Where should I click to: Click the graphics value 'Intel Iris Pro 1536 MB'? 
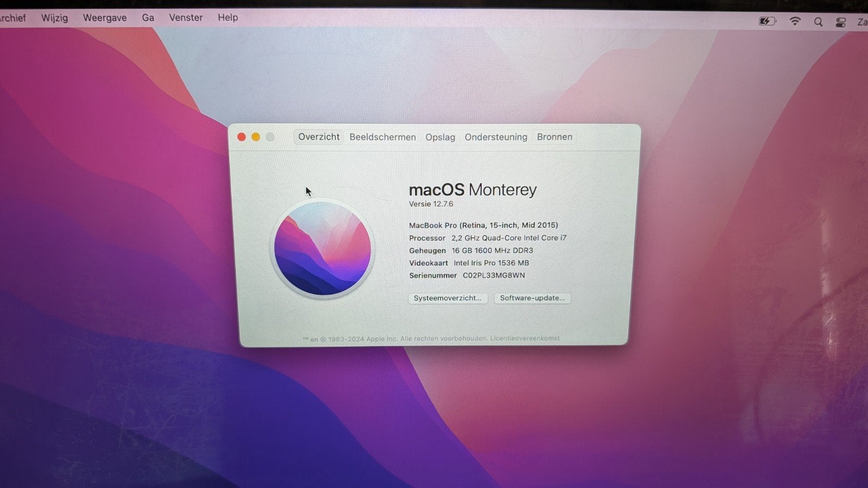point(491,263)
